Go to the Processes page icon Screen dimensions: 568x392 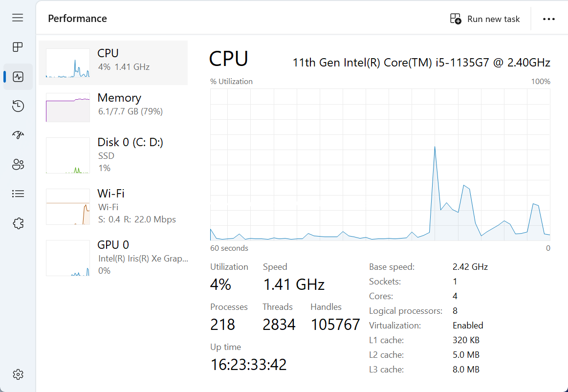click(18, 47)
